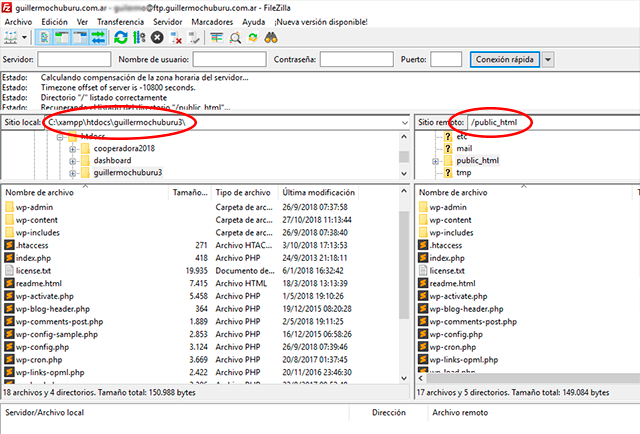Open the Servidor menu
Screen dimensions: 640x434
click(x=167, y=22)
